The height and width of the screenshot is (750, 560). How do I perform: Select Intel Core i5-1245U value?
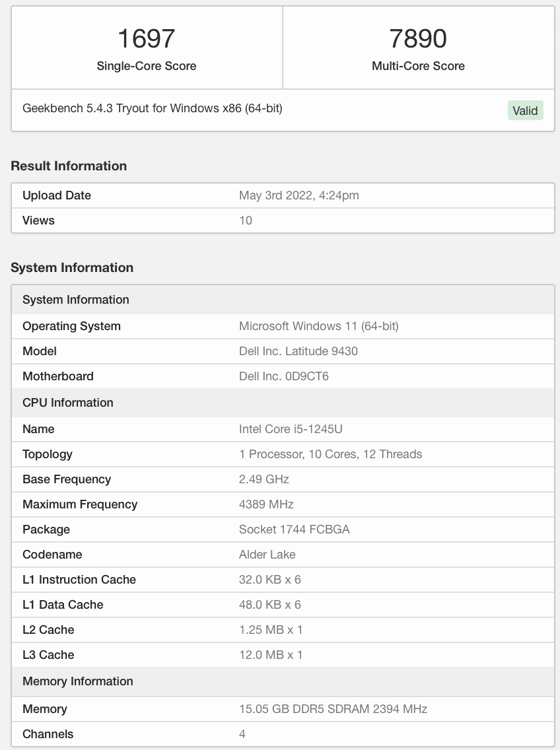291,429
